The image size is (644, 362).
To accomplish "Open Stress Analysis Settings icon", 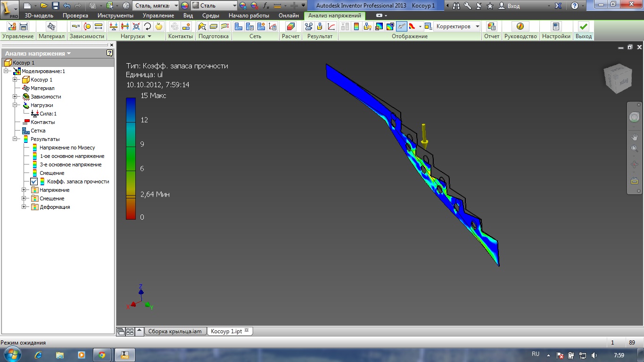I will point(556,26).
